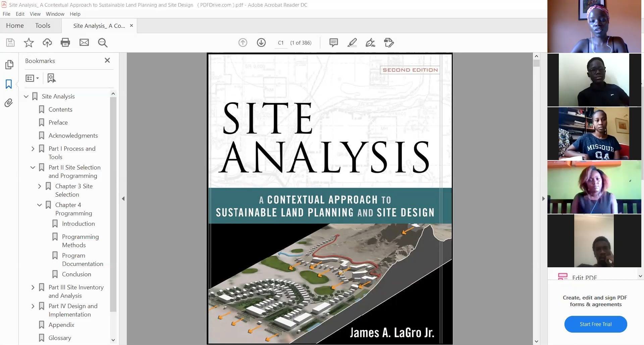Expand Chapter 3 Site Selection
Screen dimensions: 644x345
pos(40,186)
